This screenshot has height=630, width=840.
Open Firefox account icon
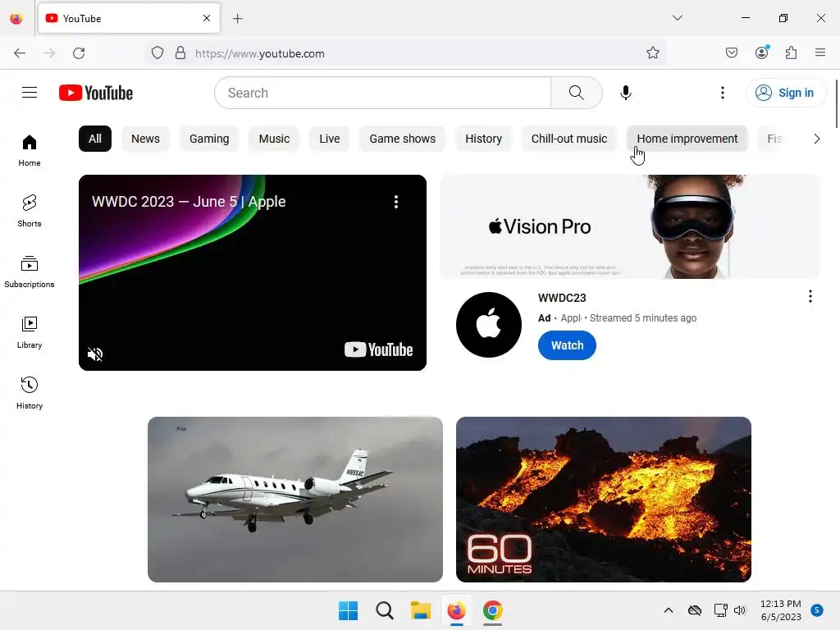point(762,52)
